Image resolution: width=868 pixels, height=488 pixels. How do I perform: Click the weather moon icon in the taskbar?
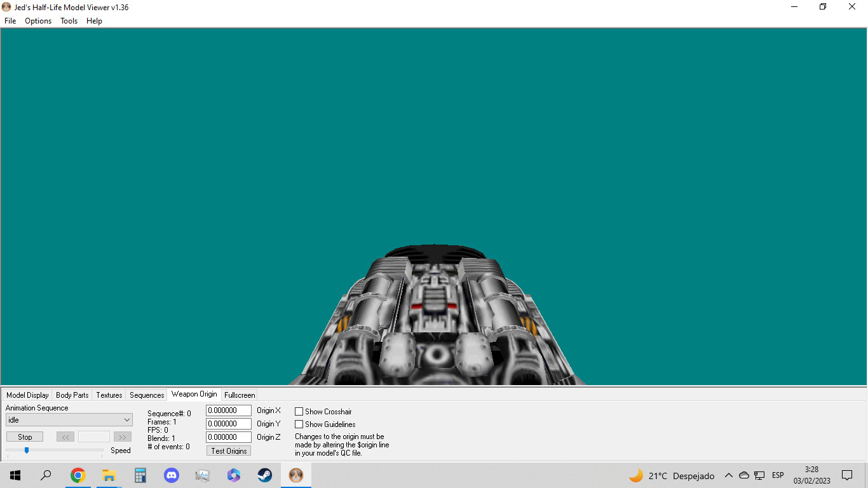click(x=635, y=475)
